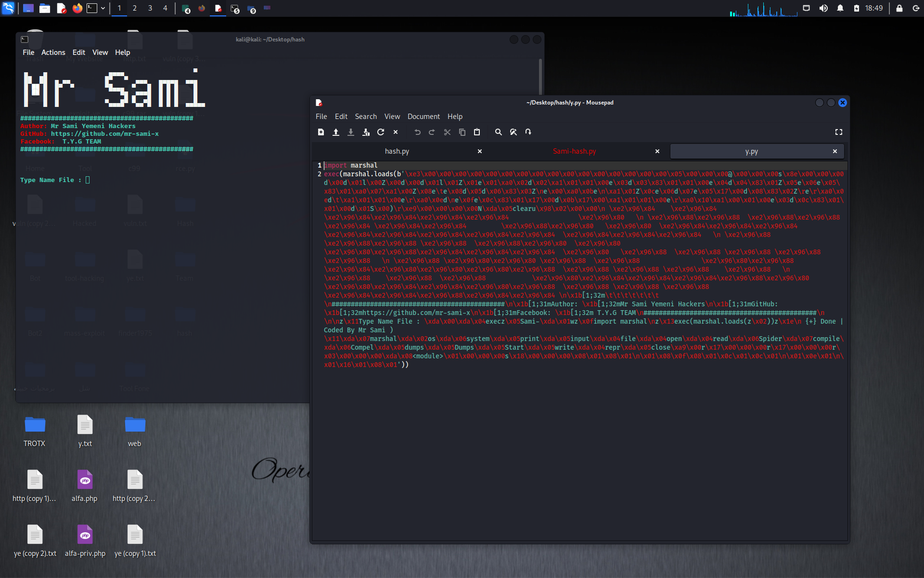Open Find with the magnifier icon

pyautogui.click(x=499, y=132)
